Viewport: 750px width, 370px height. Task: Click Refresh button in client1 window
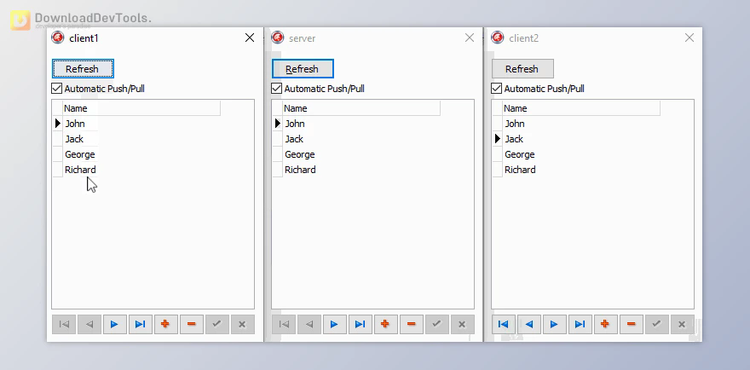click(83, 69)
